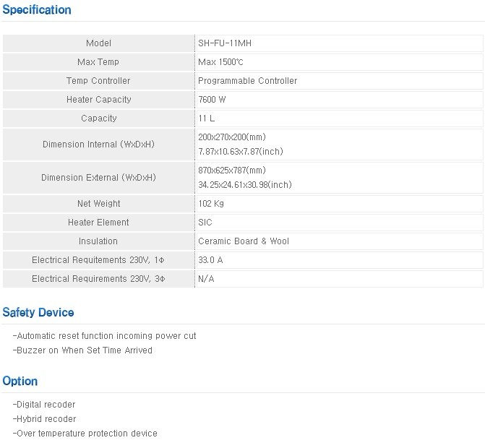Click the Safety Device section heading
This screenshot has height=448, width=485.
[38, 313]
